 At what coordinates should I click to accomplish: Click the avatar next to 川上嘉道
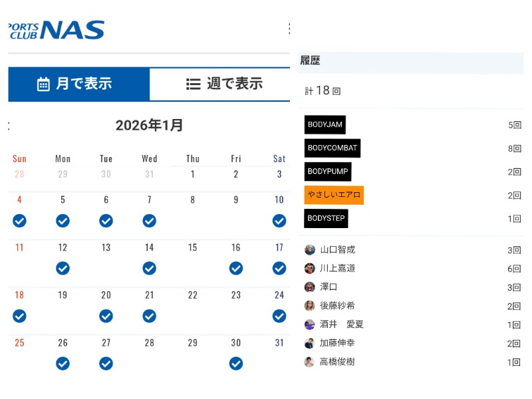pos(310,269)
